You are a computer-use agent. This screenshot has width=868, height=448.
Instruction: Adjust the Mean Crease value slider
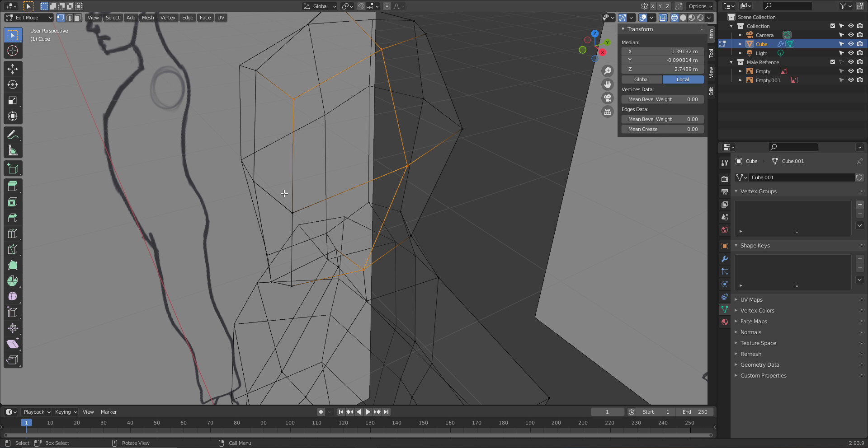click(662, 129)
